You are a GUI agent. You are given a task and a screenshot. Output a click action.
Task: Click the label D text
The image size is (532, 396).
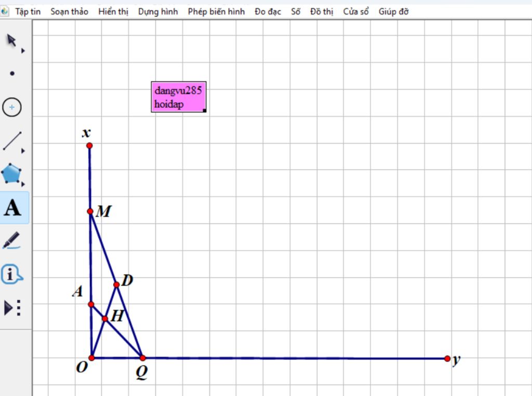tap(127, 280)
